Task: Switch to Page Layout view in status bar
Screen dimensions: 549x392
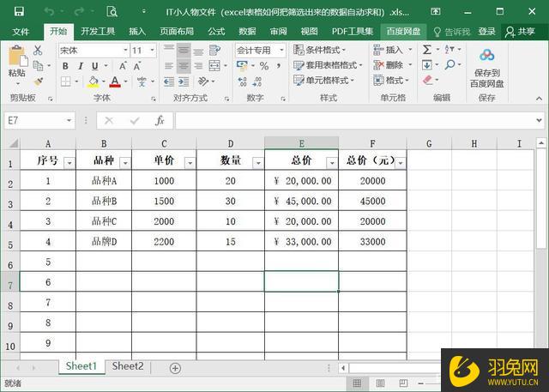Action: 380,383
